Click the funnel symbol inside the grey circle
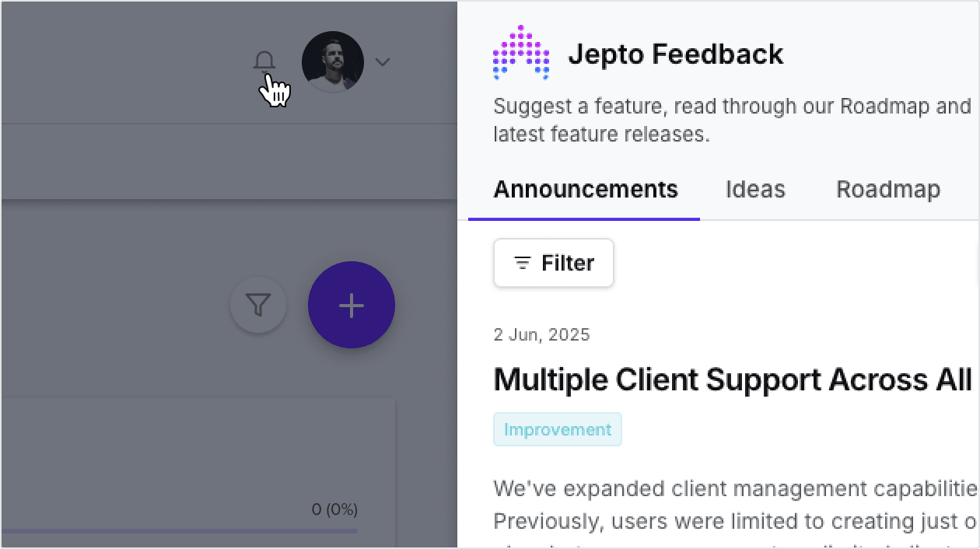This screenshot has height=549, width=980. [x=258, y=305]
